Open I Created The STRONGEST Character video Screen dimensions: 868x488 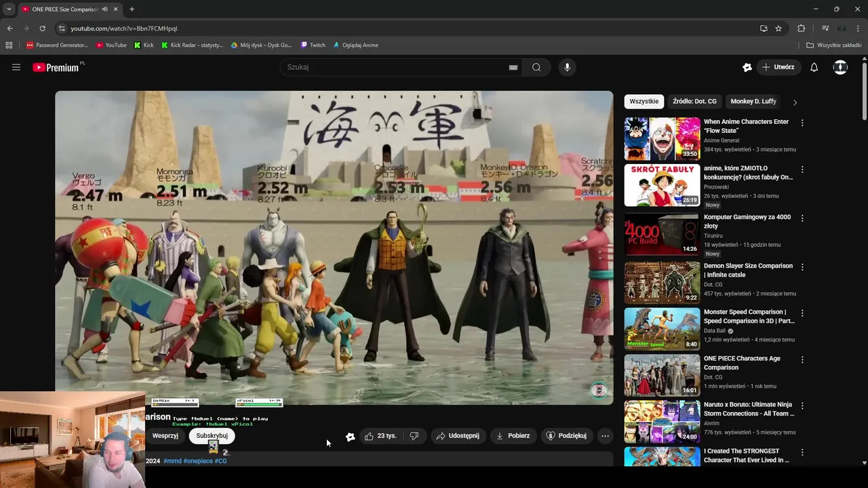(x=662, y=456)
